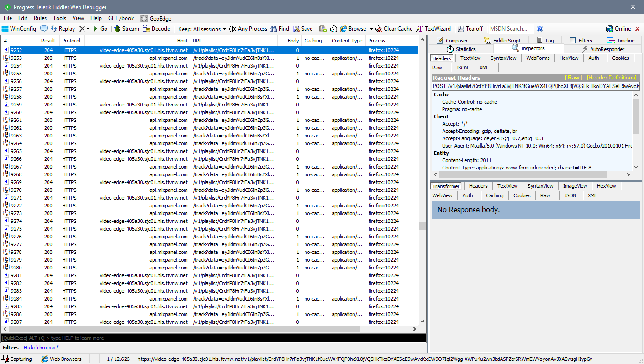Select the WebForms inspector tab
Screen dimensions: 644x364
click(x=538, y=58)
